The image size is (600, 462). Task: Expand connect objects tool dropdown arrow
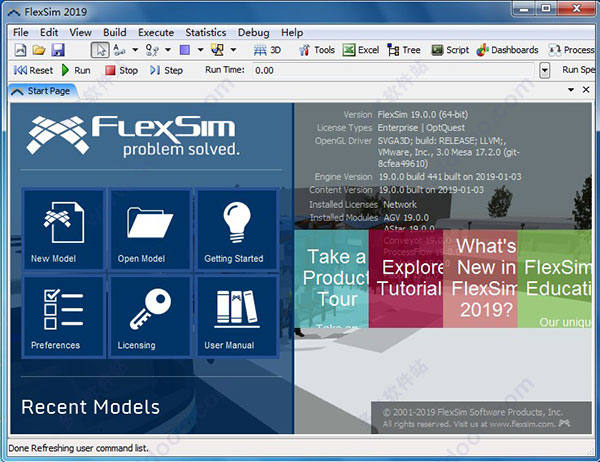pyautogui.click(x=135, y=50)
